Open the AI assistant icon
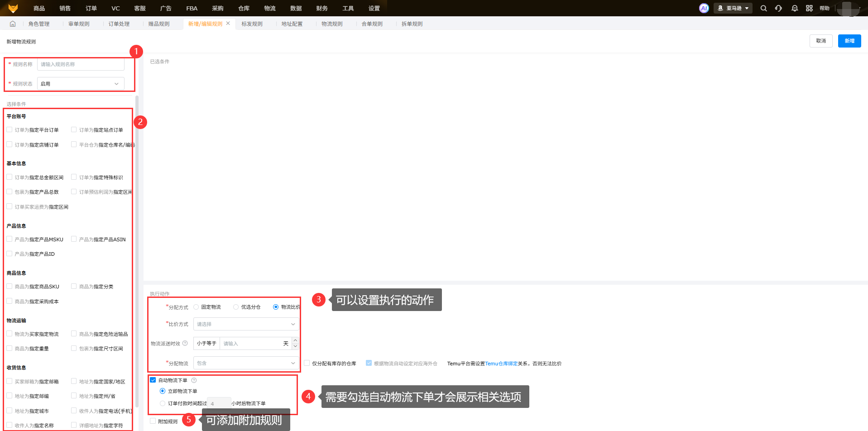Viewport: 868px width, 431px height. coord(704,8)
